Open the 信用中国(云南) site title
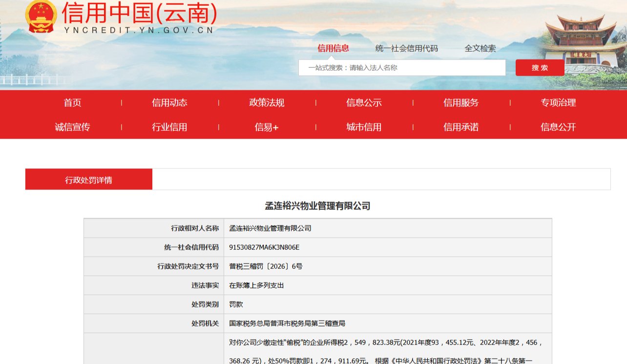 pyautogui.click(x=139, y=14)
